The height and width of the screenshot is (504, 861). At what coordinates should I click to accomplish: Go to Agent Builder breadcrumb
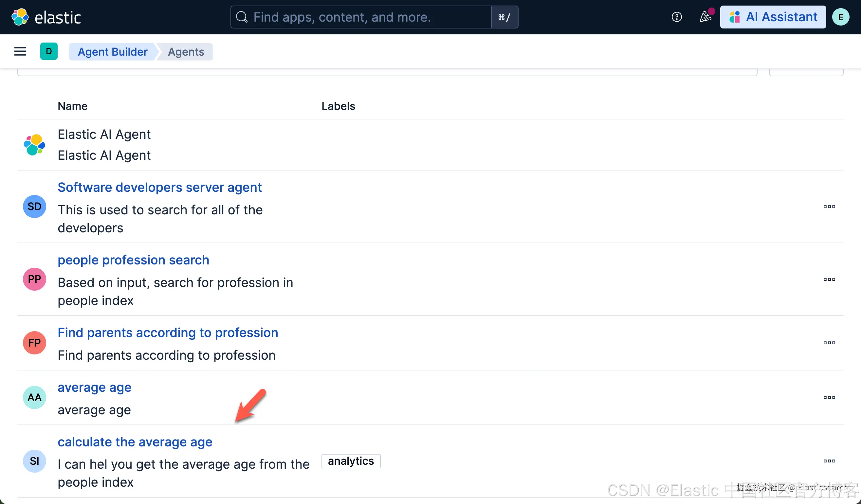[x=112, y=52]
